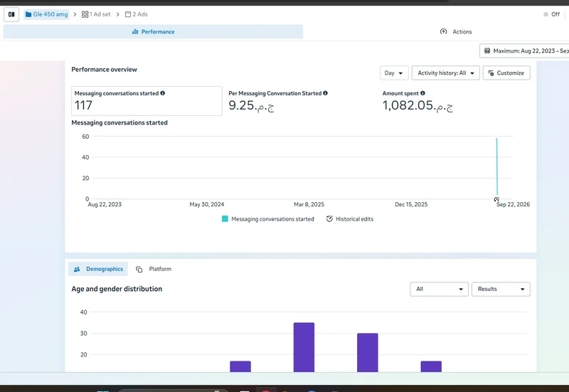Go to the 2 Ads breadcrumb

[137, 14]
